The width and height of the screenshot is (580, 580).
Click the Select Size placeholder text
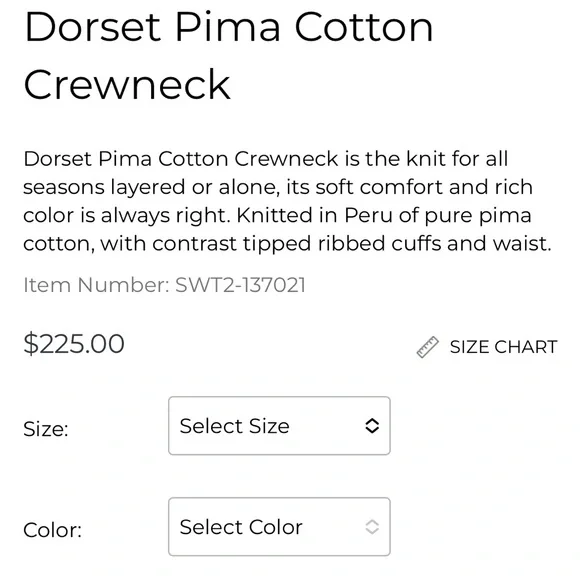[x=235, y=426]
